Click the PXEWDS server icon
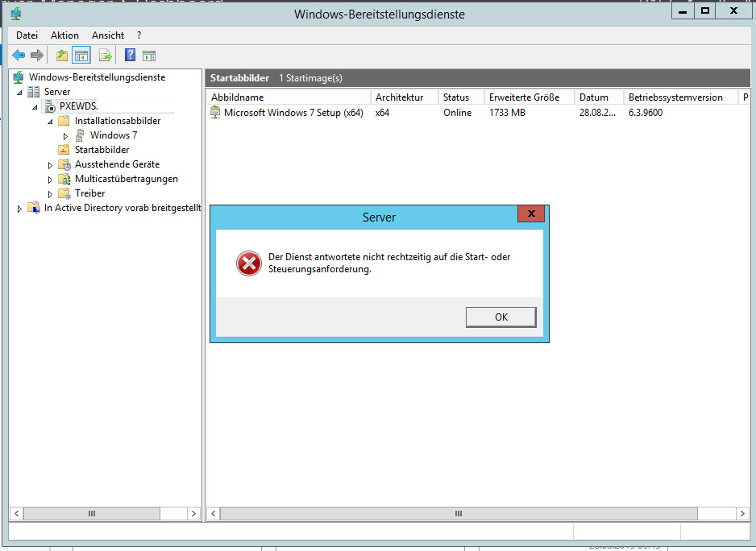 tap(50, 106)
